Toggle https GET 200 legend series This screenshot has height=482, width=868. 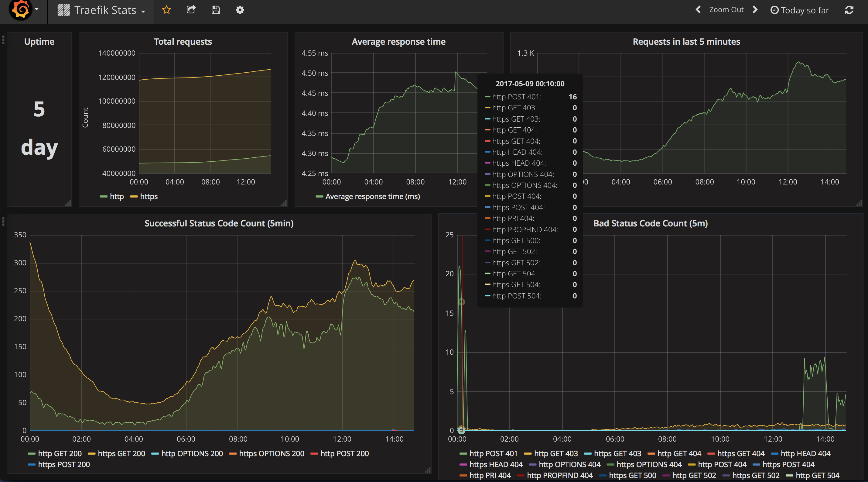pos(121,454)
